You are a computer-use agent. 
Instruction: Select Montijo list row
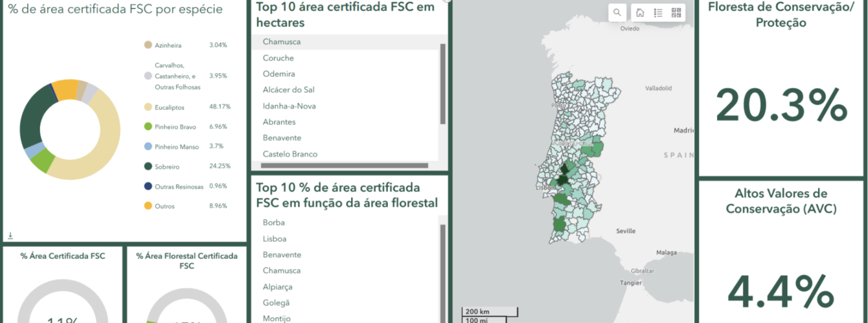(346, 318)
